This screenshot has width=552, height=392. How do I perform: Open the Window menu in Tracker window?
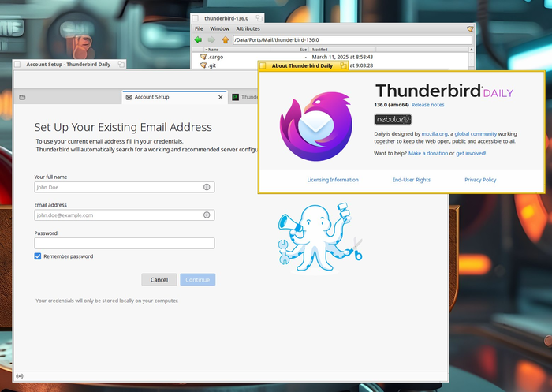click(x=219, y=28)
